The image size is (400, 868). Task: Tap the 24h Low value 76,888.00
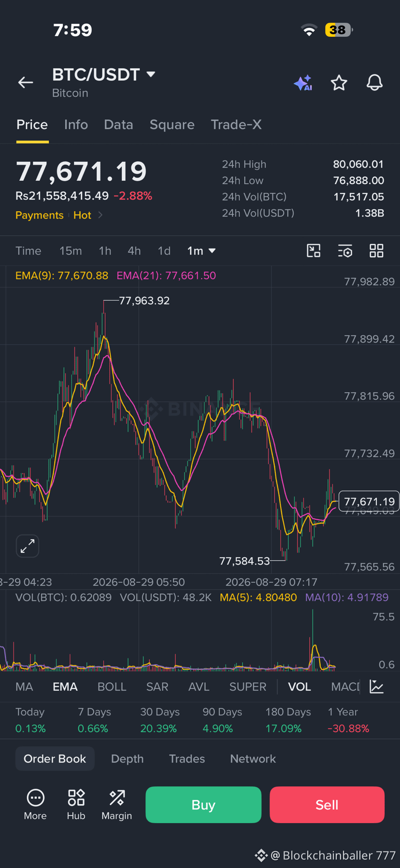click(358, 181)
